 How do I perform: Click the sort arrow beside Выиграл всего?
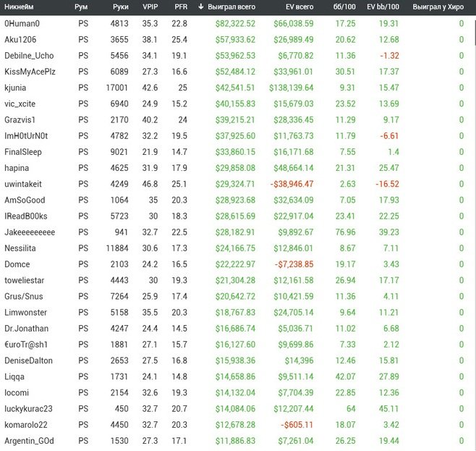tap(200, 7)
